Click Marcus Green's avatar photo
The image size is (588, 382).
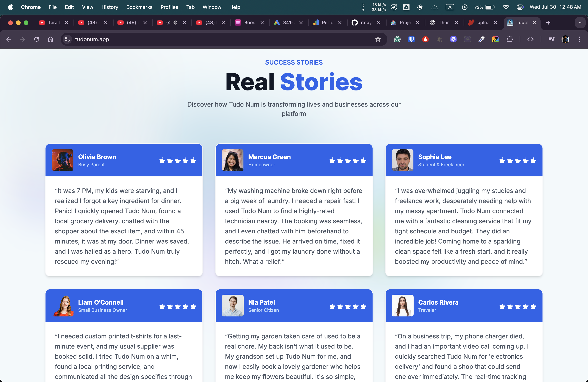click(x=233, y=160)
